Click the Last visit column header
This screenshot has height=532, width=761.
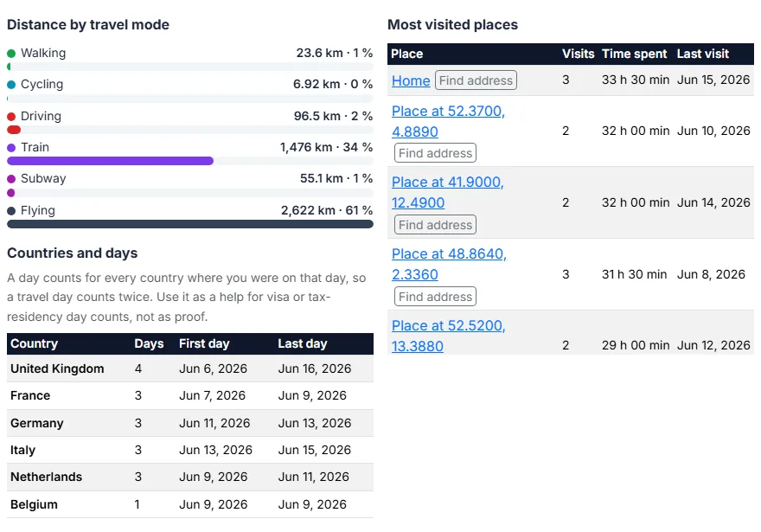tap(703, 54)
